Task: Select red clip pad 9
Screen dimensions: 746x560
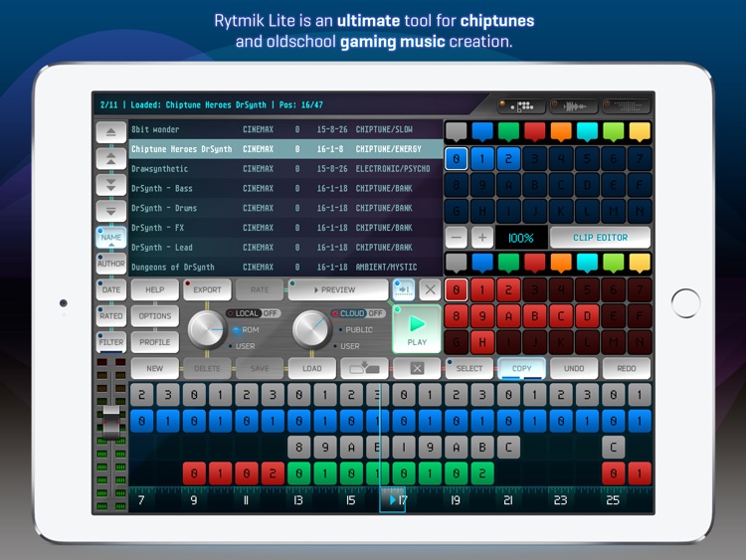Action: tap(482, 315)
